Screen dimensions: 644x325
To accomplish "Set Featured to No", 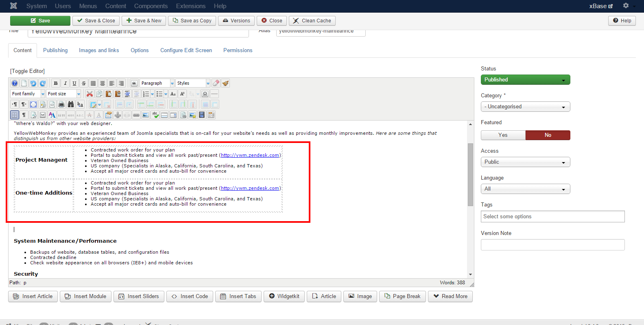I will [548, 135].
